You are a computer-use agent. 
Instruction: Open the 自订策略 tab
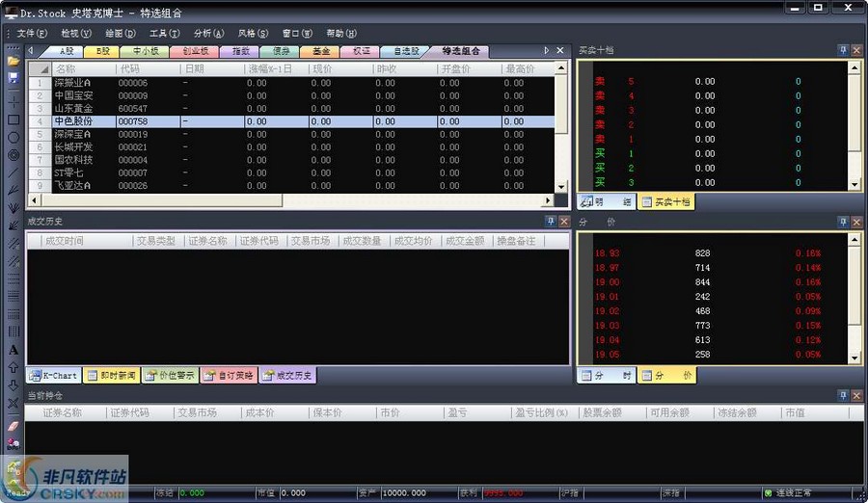pyautogui.click(x=230, y=375)
